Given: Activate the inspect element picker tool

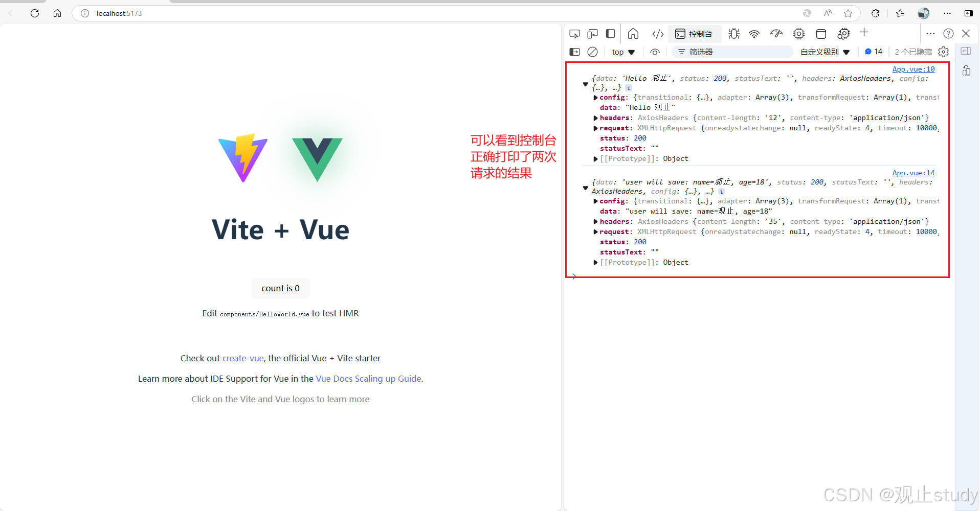Looking at the screenshot, I should point(574,34).
